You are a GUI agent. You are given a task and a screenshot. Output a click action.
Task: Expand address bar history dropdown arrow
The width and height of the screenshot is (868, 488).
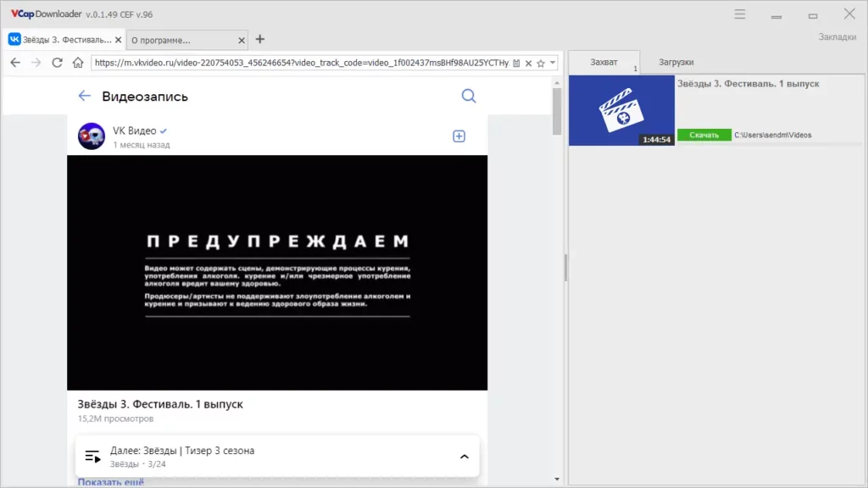point(553,63)
